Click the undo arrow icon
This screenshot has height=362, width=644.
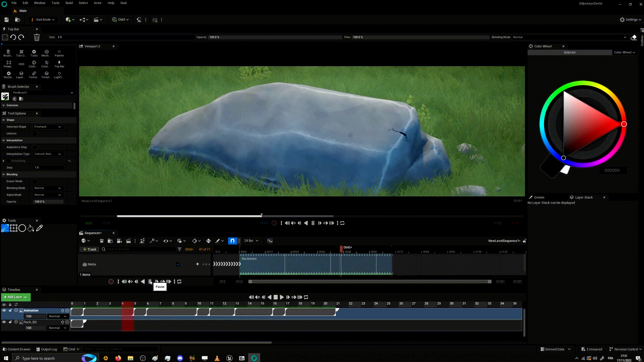click(13, 37)
